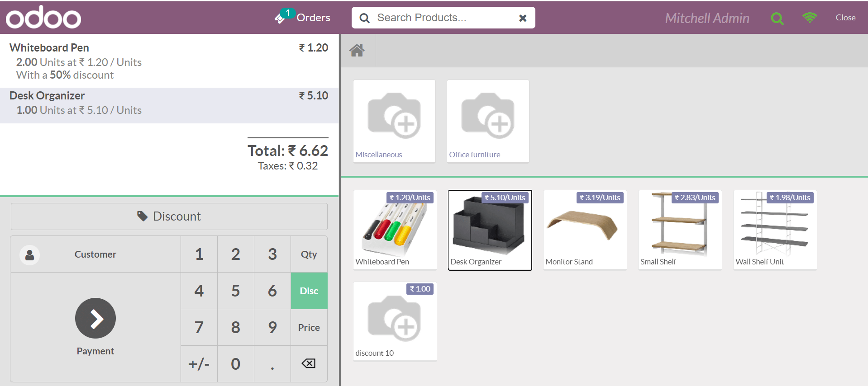
Task: Tap numpad key 7
Action: click(199, 328)
